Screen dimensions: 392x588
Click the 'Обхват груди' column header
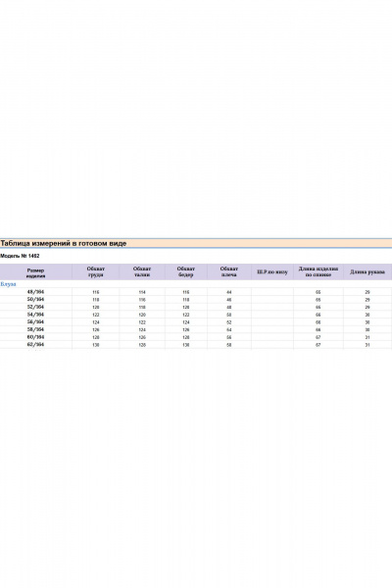pyautogui.click(x=96, y=271)
